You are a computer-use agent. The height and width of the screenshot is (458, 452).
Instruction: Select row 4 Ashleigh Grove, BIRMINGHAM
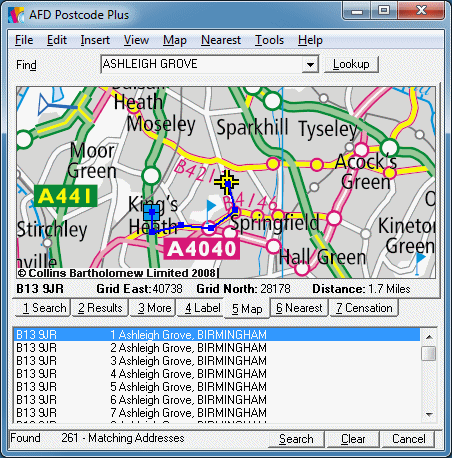(217, 374)
